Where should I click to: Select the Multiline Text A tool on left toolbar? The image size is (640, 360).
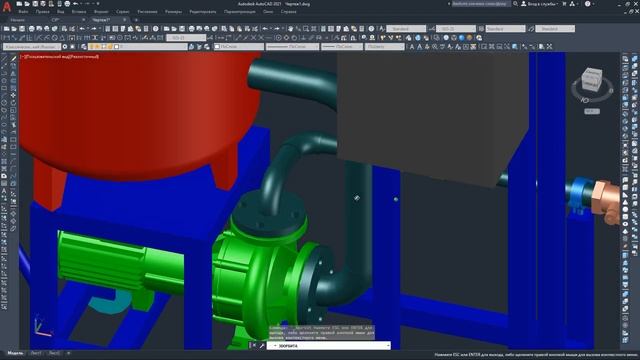pos(4,191)
